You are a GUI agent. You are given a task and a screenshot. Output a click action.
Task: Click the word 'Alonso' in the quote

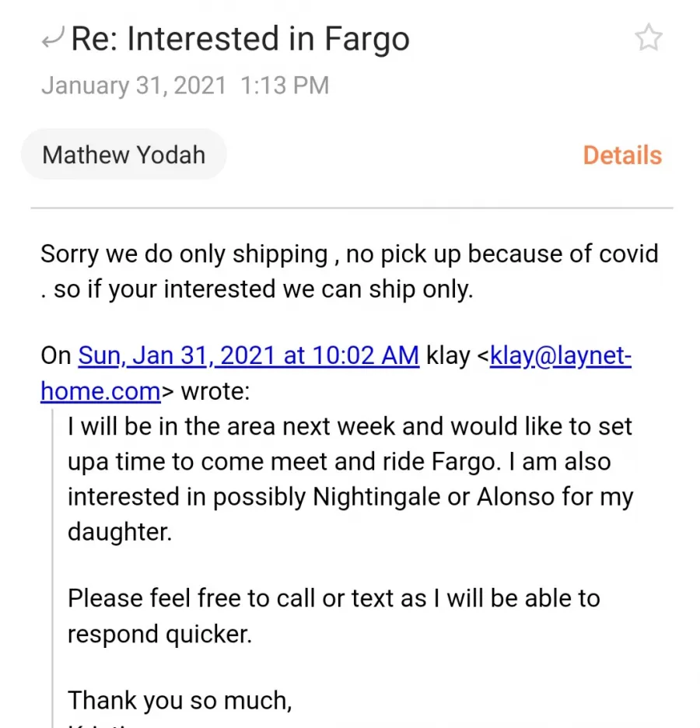pyautogui.click(x=515, y=496)
